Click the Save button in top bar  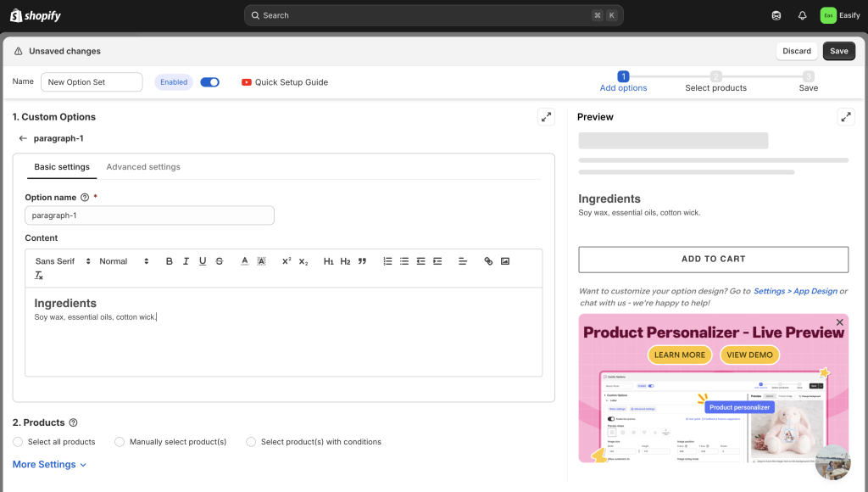[x=838, y=51]
